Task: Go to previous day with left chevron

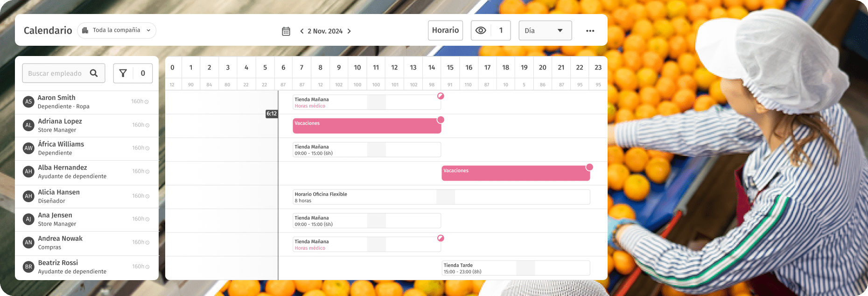Action: [302, 31]
